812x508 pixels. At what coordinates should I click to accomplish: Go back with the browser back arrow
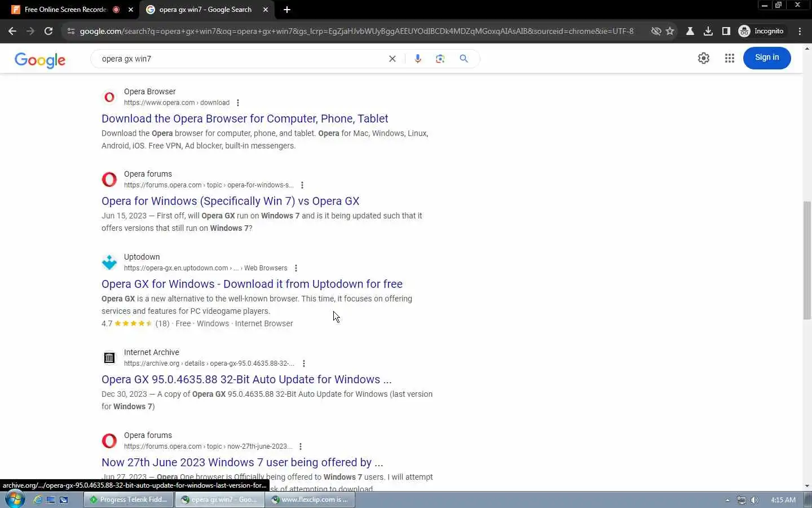[12, 31]
